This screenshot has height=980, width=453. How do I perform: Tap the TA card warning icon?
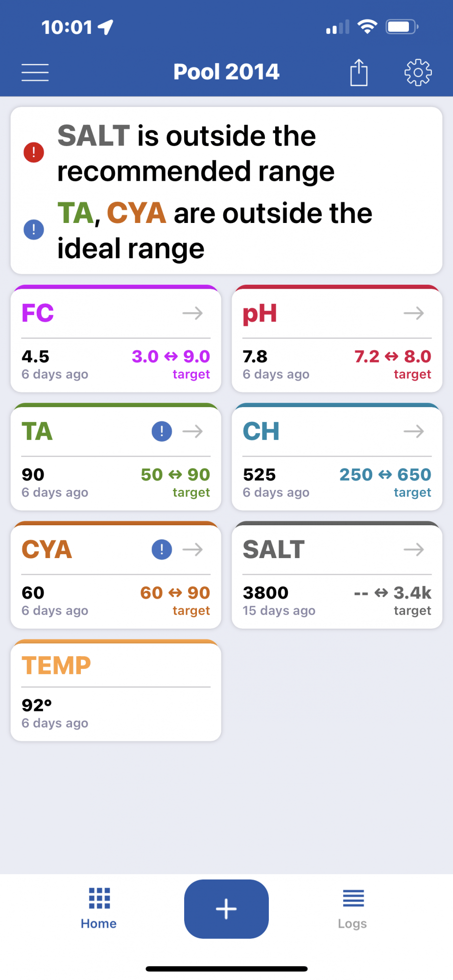162,431
